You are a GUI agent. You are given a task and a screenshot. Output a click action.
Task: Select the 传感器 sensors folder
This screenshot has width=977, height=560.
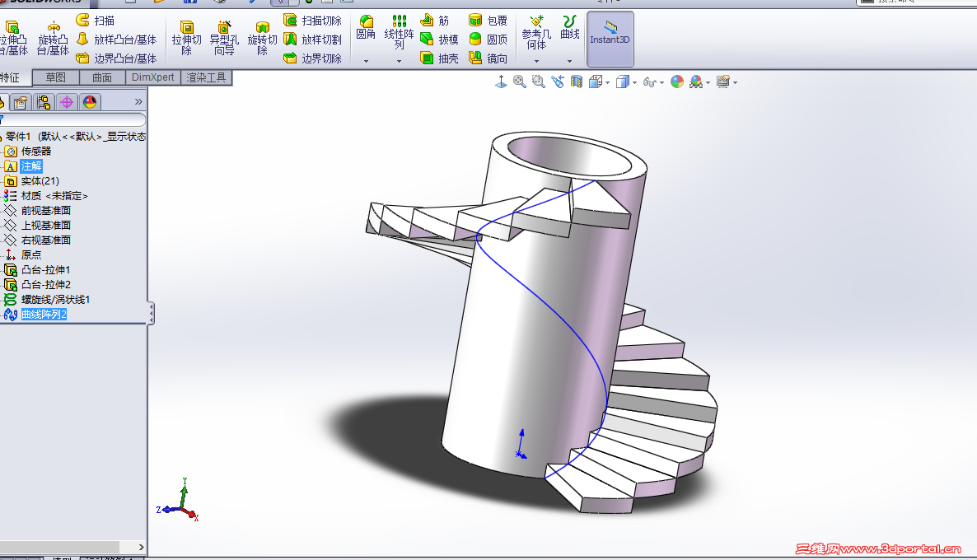pyautogui.click(x=28, y=152)
